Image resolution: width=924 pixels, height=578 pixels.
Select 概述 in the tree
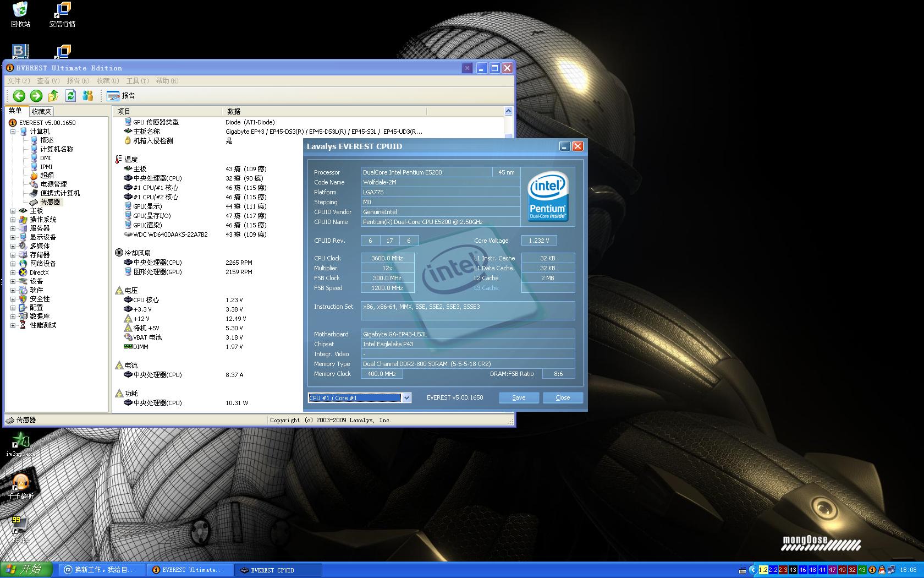47,140
